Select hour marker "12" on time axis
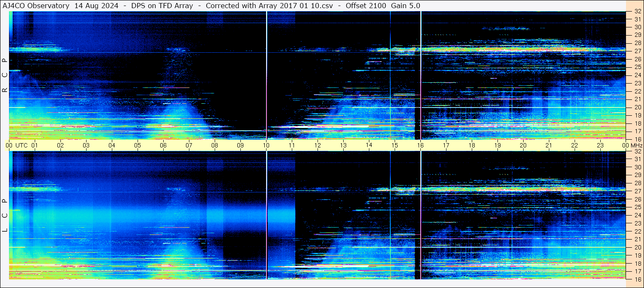This screenshot has width=644, height=288. tap(318, 145)
